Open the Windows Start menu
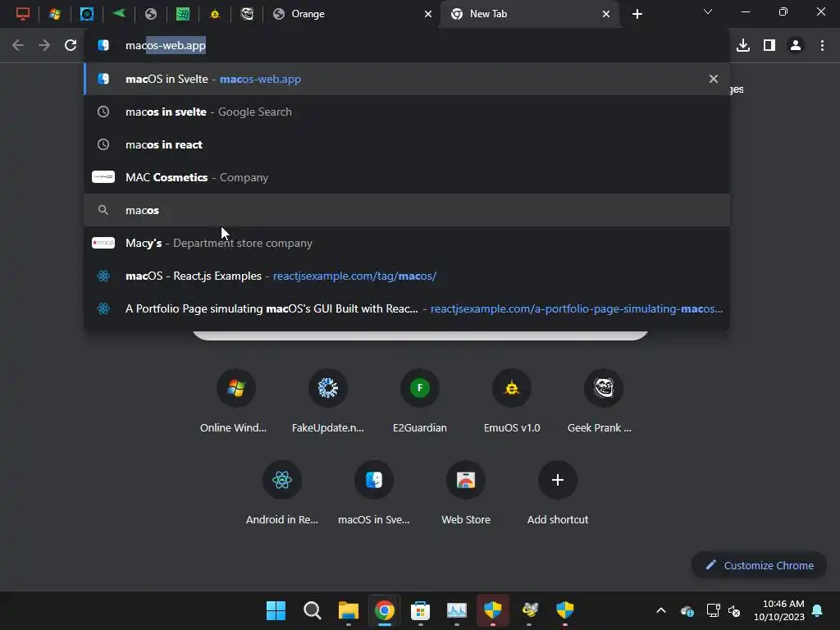Viewport: 840px width, 630px height. pos(276,610)
